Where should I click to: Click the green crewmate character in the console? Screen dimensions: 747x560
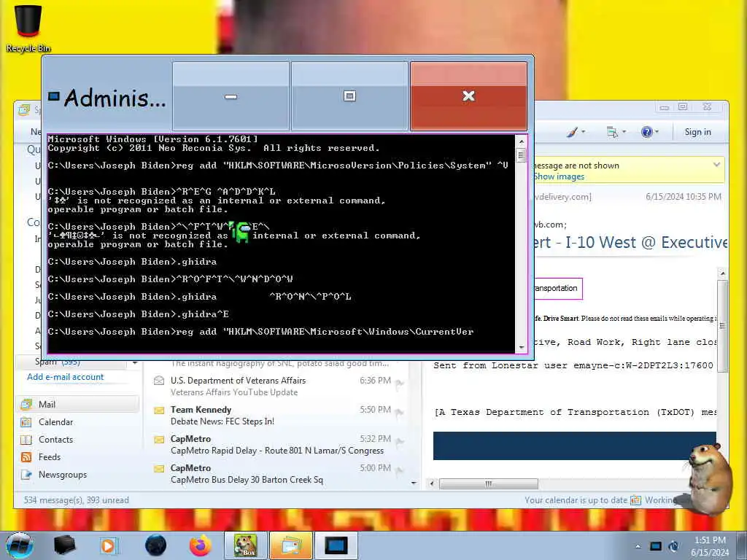(x=241, y=232)
